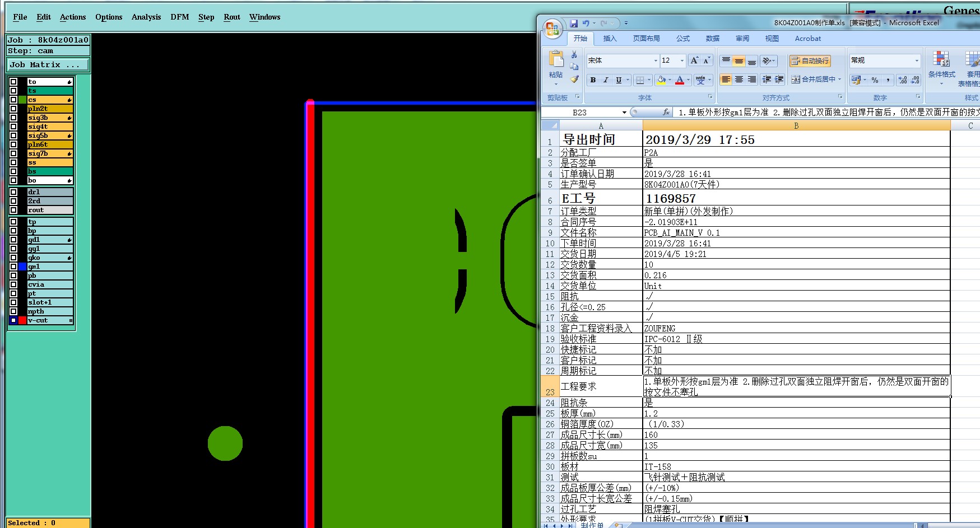Click the Paste icon in the Excel ribbon
The image size is (980, 528).
[556, 59]
